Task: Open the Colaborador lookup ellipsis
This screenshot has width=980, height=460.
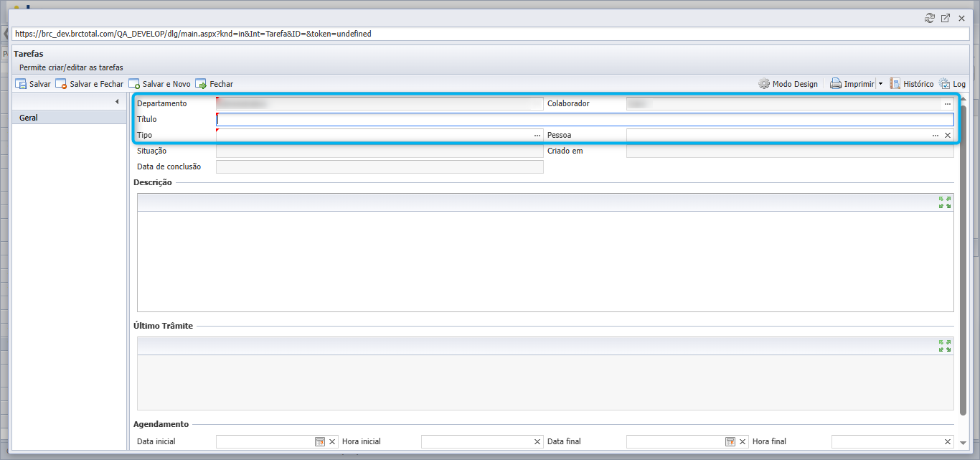Action: point(947,104)
